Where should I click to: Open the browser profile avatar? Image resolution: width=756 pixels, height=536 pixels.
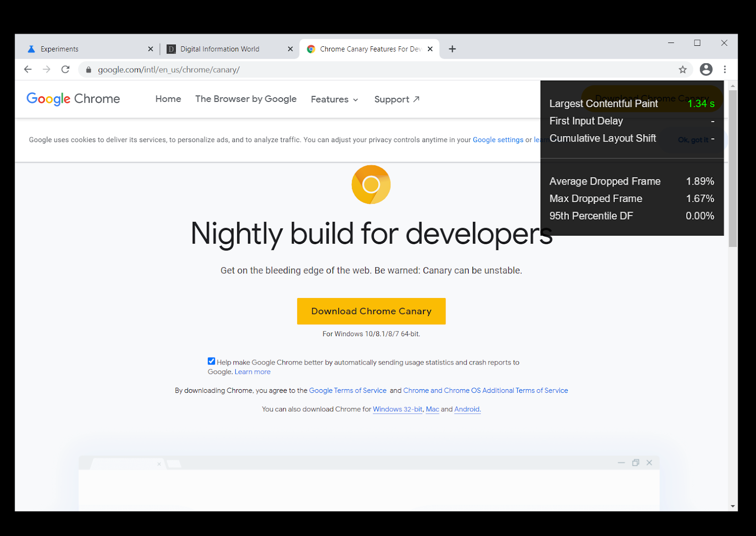[706, 69]
